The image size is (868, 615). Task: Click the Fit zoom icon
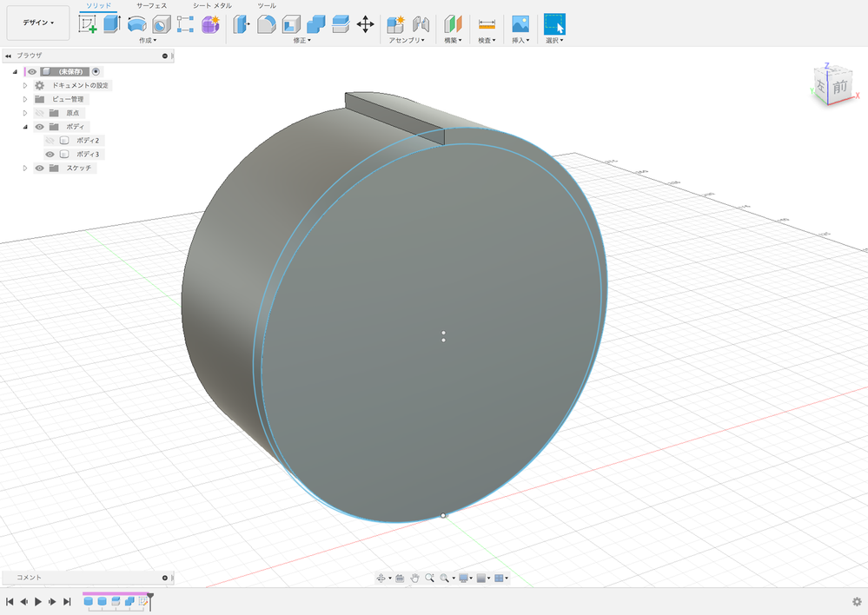click(x=445, y=578)
